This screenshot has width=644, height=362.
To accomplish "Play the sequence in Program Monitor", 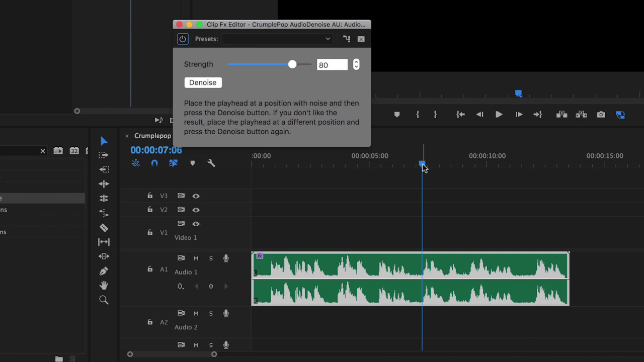I will 499,115.
